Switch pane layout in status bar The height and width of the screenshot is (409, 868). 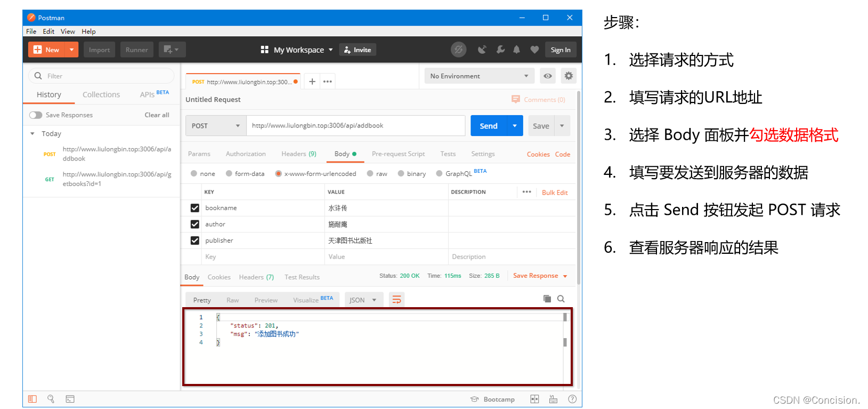click(534, 399)
